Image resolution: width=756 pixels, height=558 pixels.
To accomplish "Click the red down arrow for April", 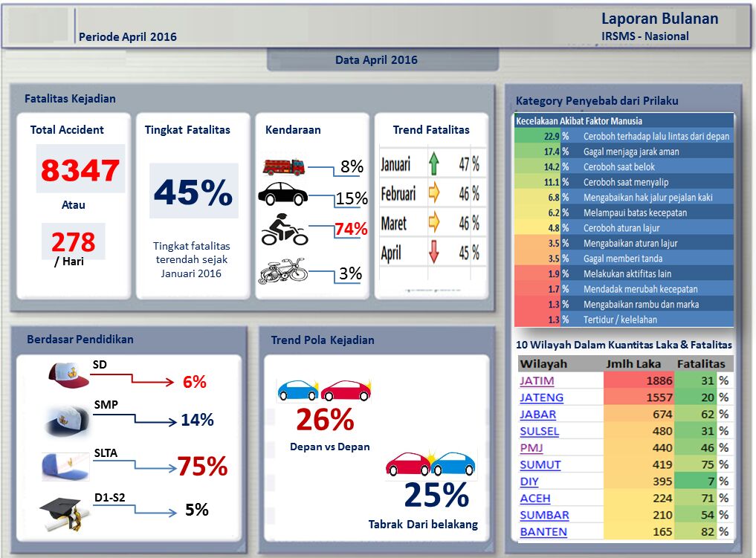I will click(x=434, y=253).
